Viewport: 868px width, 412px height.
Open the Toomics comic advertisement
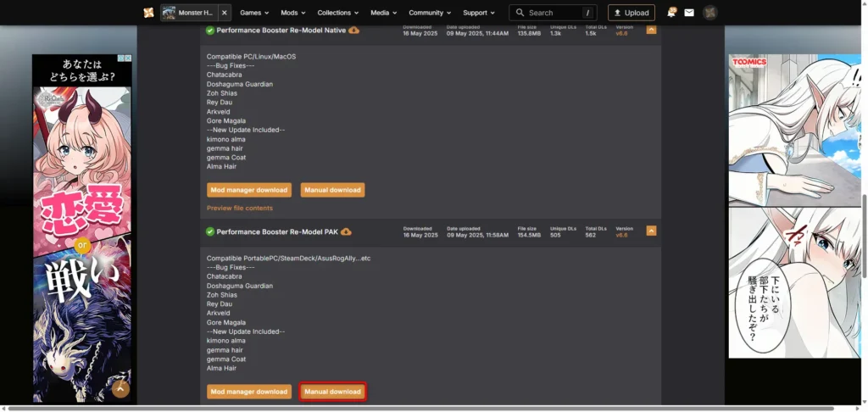pos(795,206)
